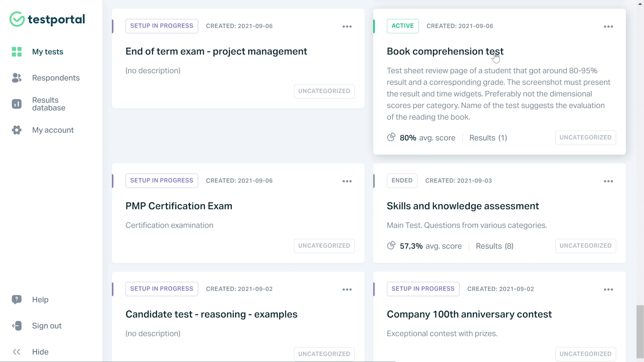The width and height of the screenshot is (644, 362).
Task: Click the Help speech bubble icon
Action: click(16, 299)
